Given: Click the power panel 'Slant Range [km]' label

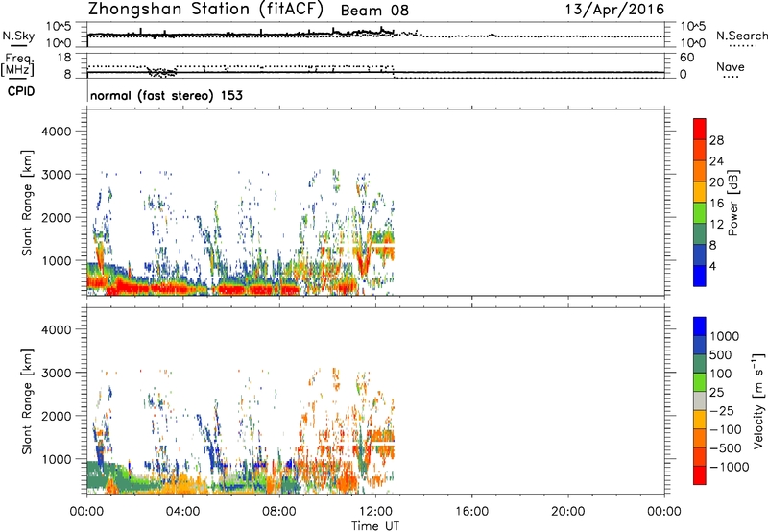Looking at the screenshot, I should [27, 203].
